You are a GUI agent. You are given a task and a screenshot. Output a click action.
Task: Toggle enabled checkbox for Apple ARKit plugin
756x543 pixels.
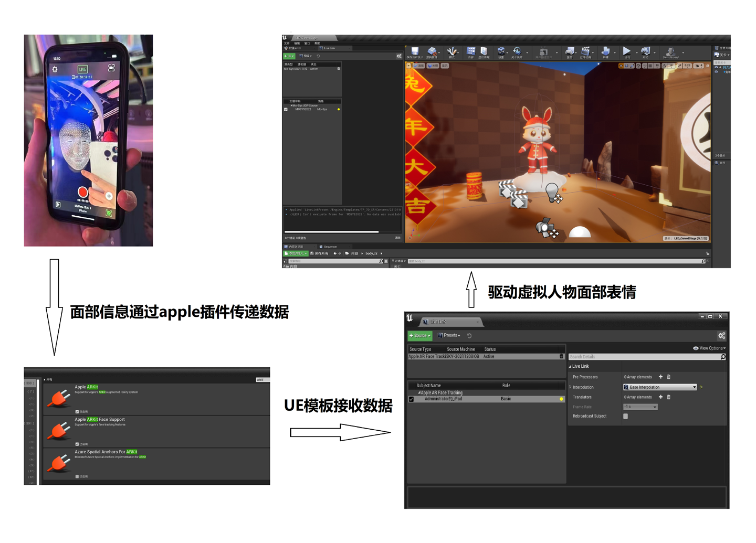coord(77,412)
